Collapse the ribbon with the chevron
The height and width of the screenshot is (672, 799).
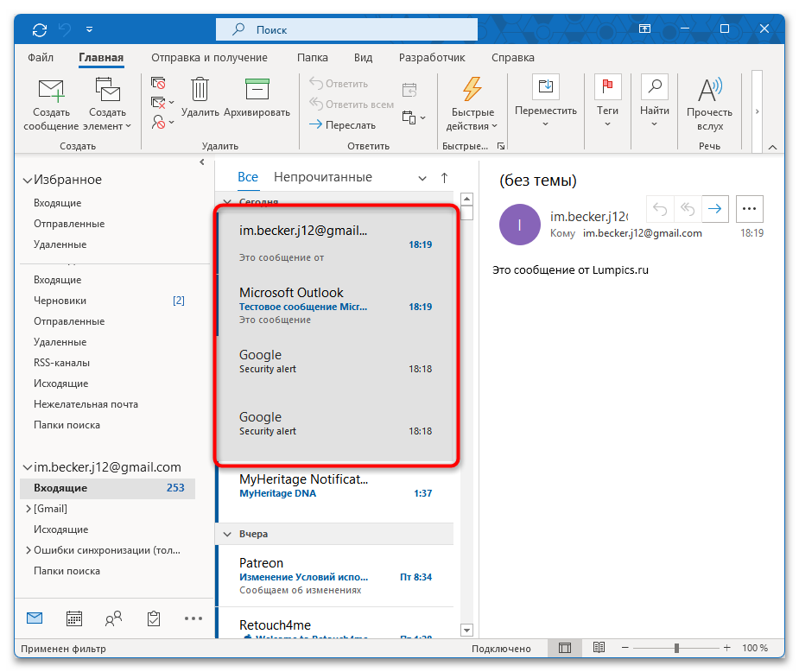click(x=772, y=147)
